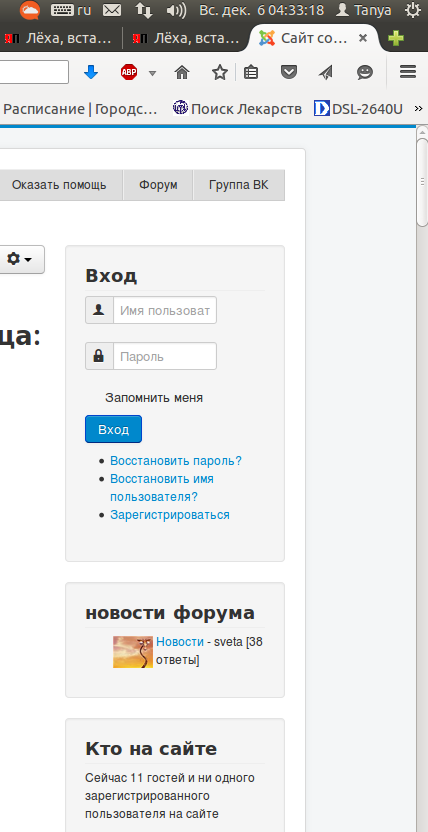Switch to first 'Лёха, вста...' tab
Screen dimensions: 428x832
point(60,38)
